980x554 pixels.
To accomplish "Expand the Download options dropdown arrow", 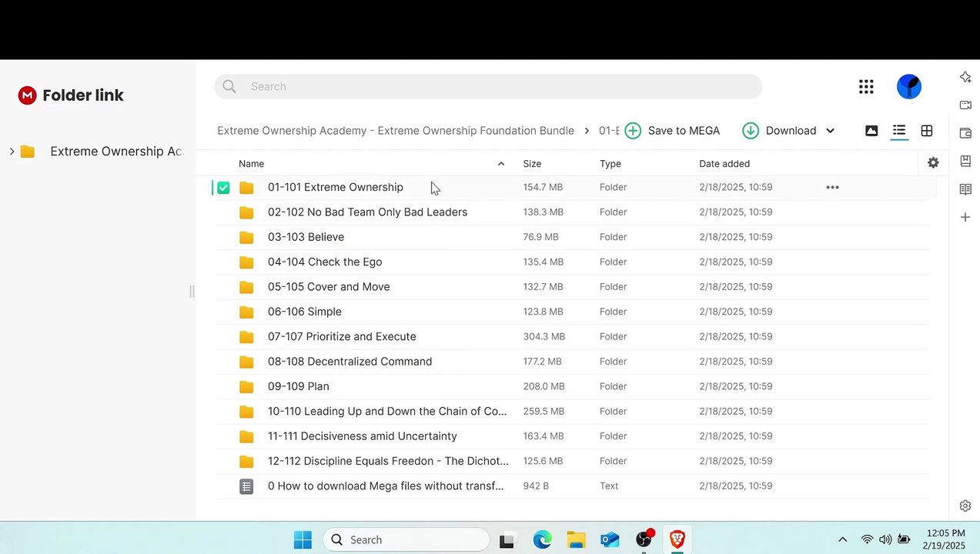I will pos(830,131).
